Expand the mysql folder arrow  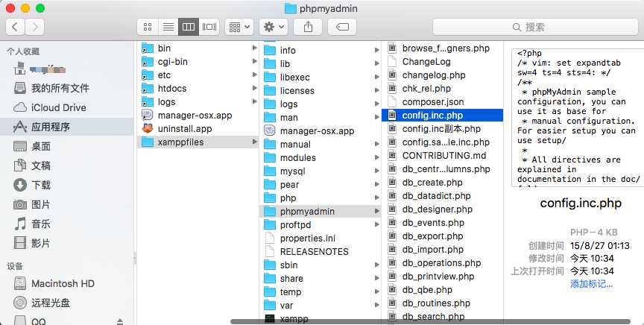[x=376, y=171]
